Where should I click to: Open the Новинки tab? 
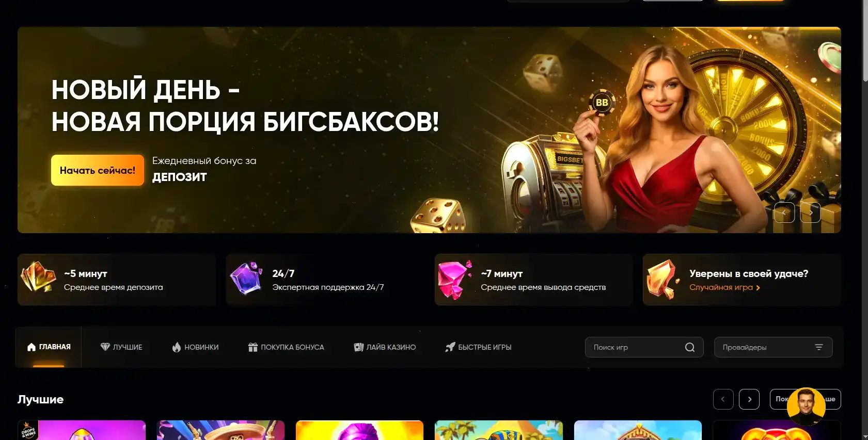tap(195, 347)
